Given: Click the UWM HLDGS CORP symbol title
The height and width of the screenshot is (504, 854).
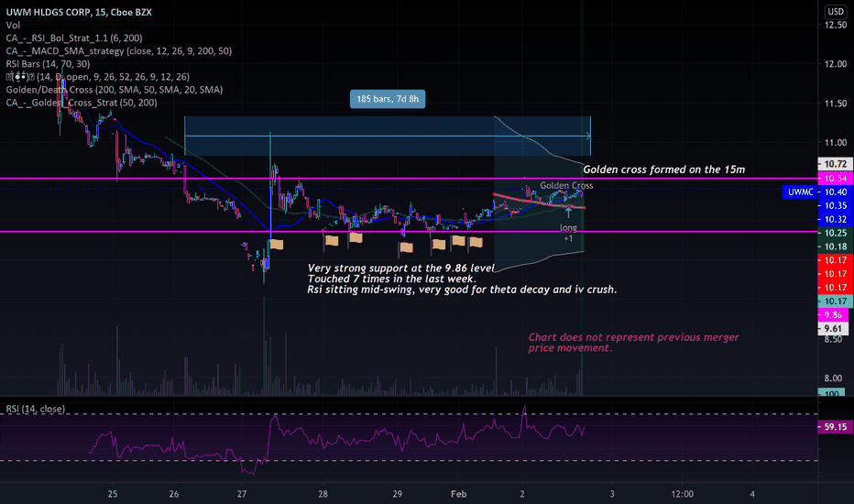Looking at the screenshot, I should click(79, 12).
